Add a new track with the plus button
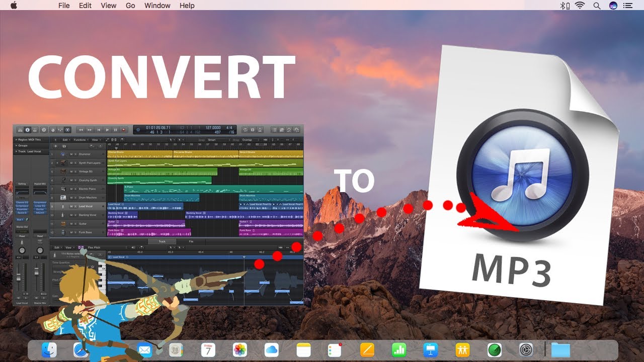 click(x=55, y=146)
